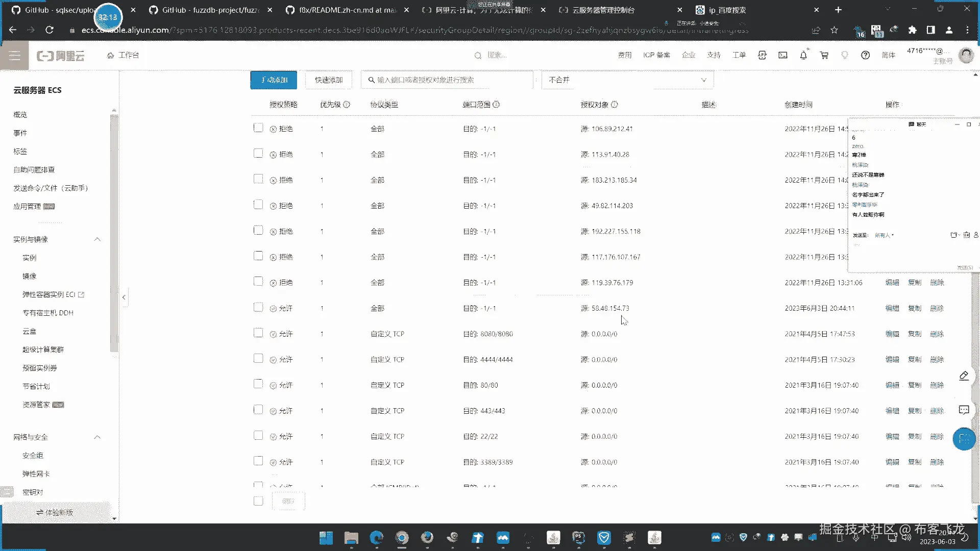Screen dimensions: 980x551
Task: Collapse the 网络与安全 sidebar section
Action: 97,437
